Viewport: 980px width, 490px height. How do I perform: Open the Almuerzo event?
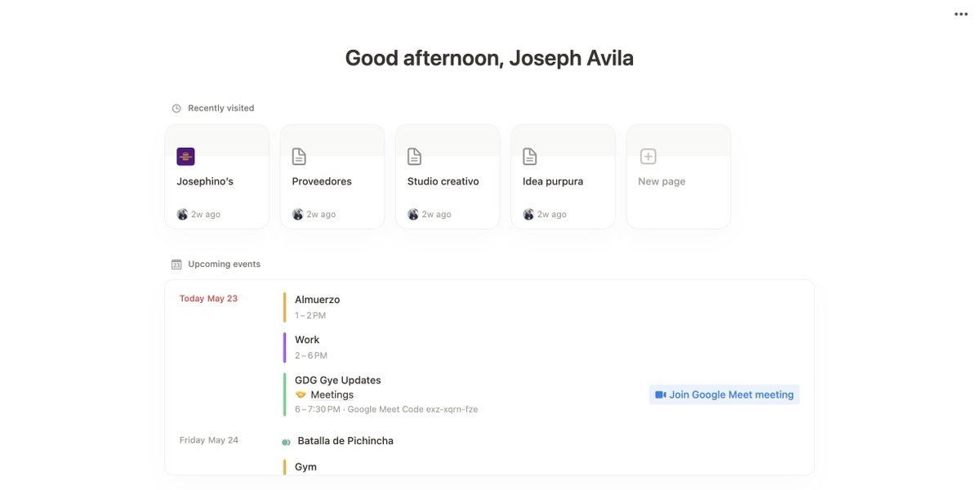(x=317, y=300)
